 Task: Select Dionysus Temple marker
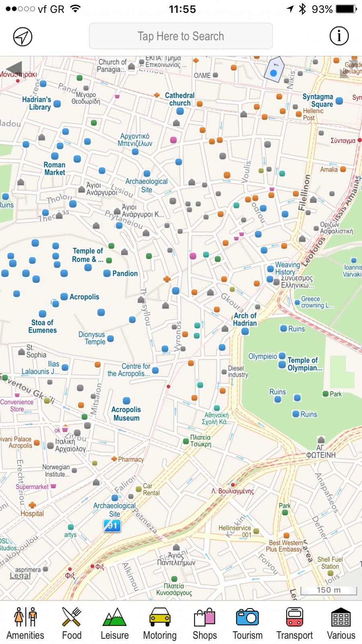(x=111, y=339)
